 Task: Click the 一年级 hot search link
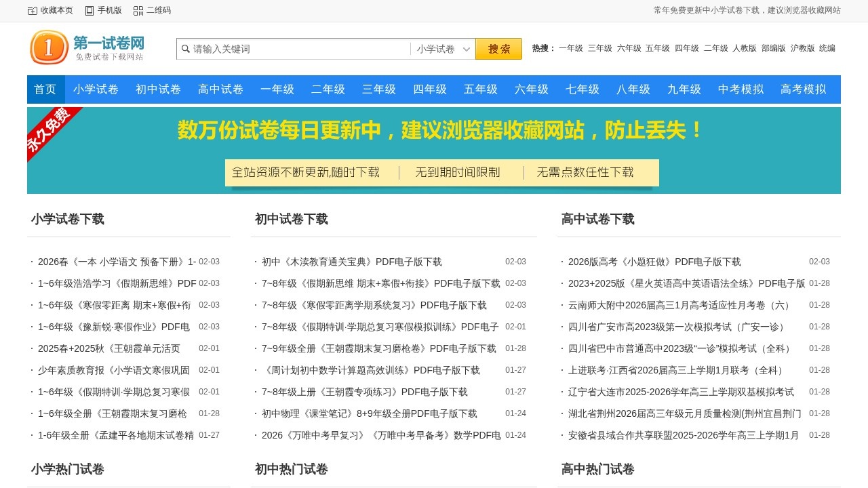click(x=570, y=48)
